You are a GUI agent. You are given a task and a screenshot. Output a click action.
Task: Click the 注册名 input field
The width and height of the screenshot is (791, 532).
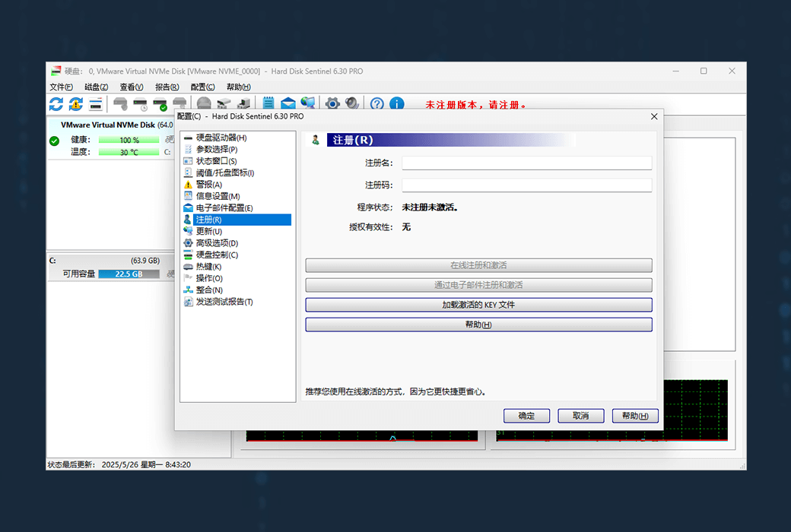(x=526, y=163)
